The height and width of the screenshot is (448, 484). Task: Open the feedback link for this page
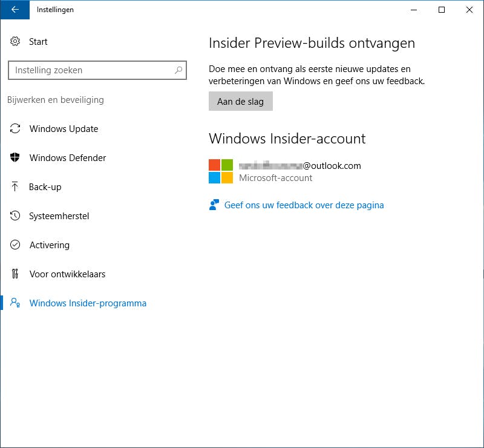click(x=304, y=205)
